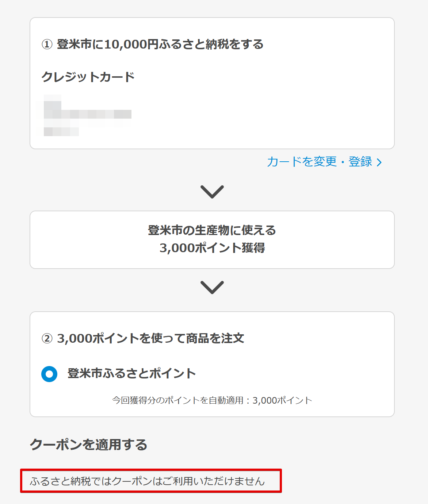Click the last blurred line of card info
This screenshot has width=428, height=504.
(61, 132)
